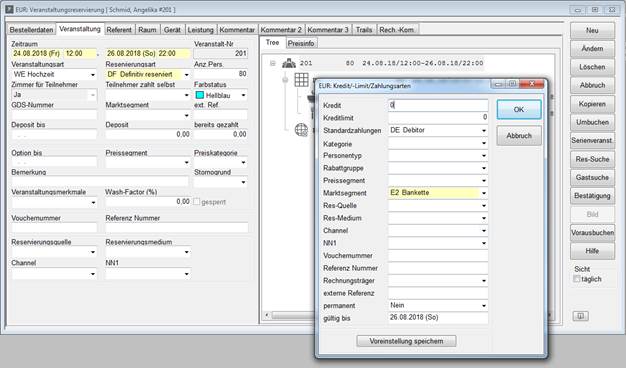Open the Preissegment dropdown in main form

click(186, 162)
